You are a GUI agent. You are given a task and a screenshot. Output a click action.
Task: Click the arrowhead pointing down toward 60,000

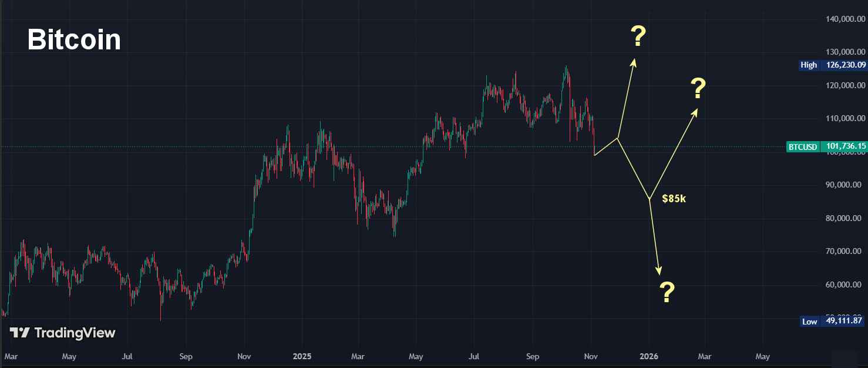tap(659, 272)
